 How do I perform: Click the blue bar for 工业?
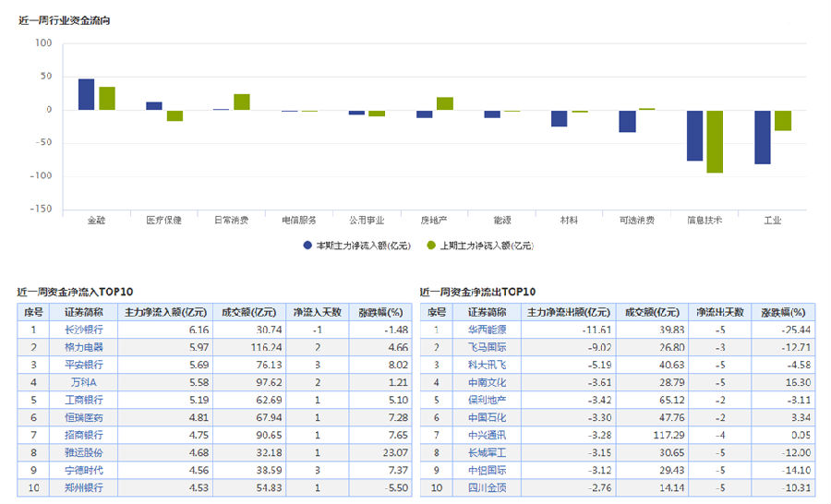pyautogui.click(x=763, y=138)
